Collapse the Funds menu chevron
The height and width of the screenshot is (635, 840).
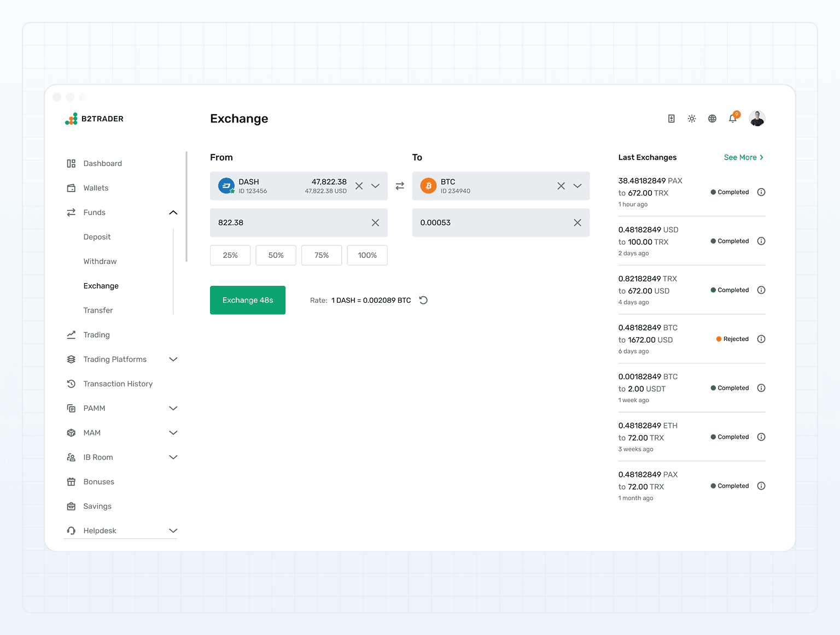[173, 213]
